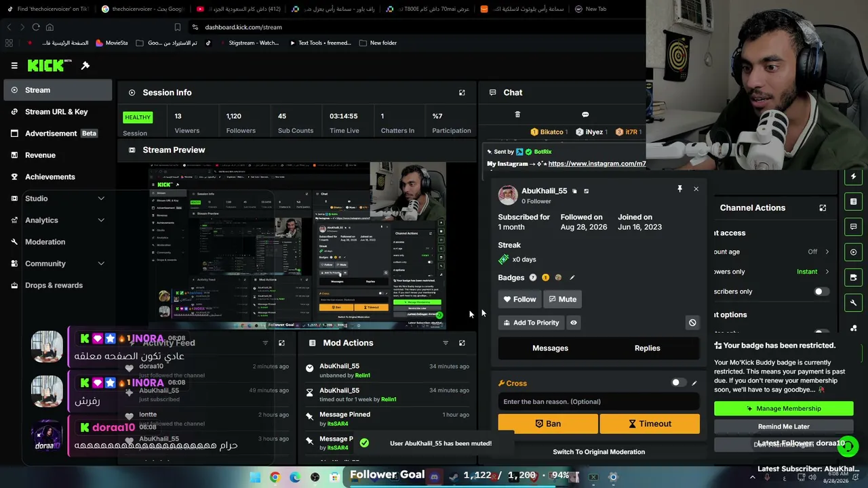Reload the page with the browser refresh button

coord(36,27)
